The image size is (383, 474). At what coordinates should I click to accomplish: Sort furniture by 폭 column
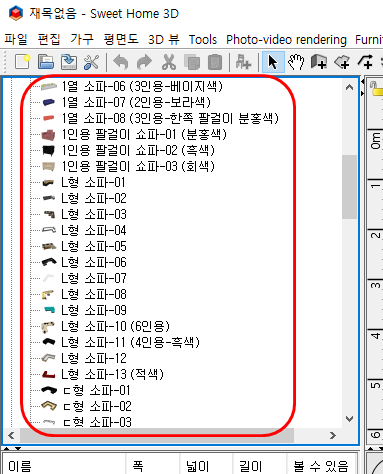pos(153,466)
